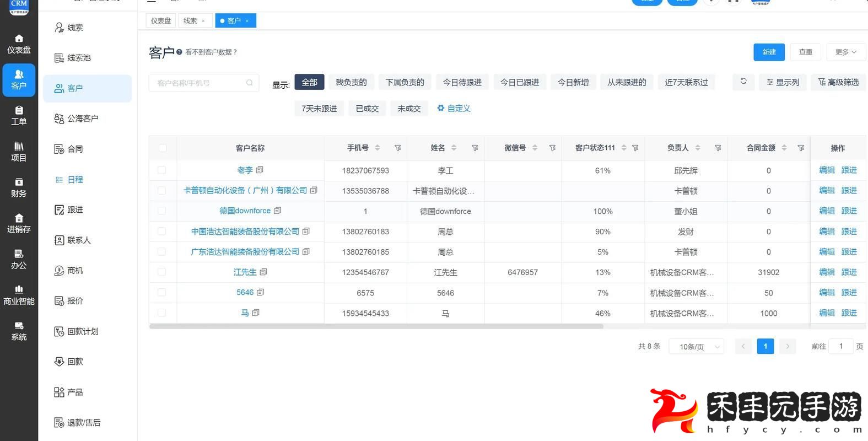This screenshot has width=868, height=441.
Task: Open 项目 module in dark sidebar
Action: [19, 152]
